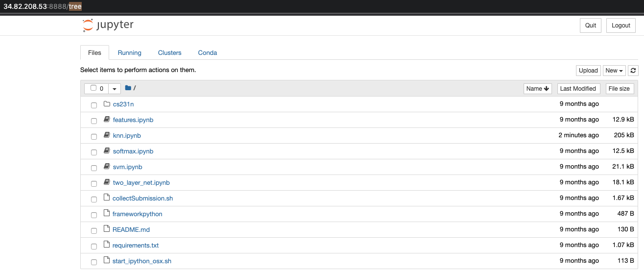Click the Logout button

point(621,25)
